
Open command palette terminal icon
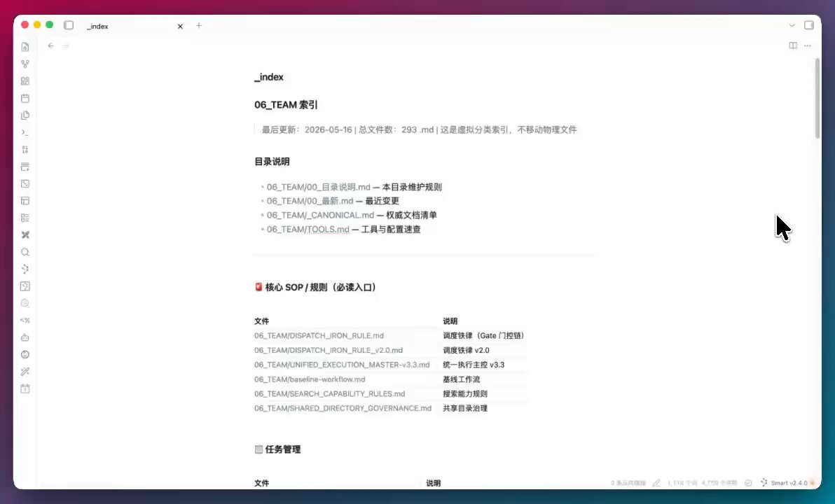25,132
